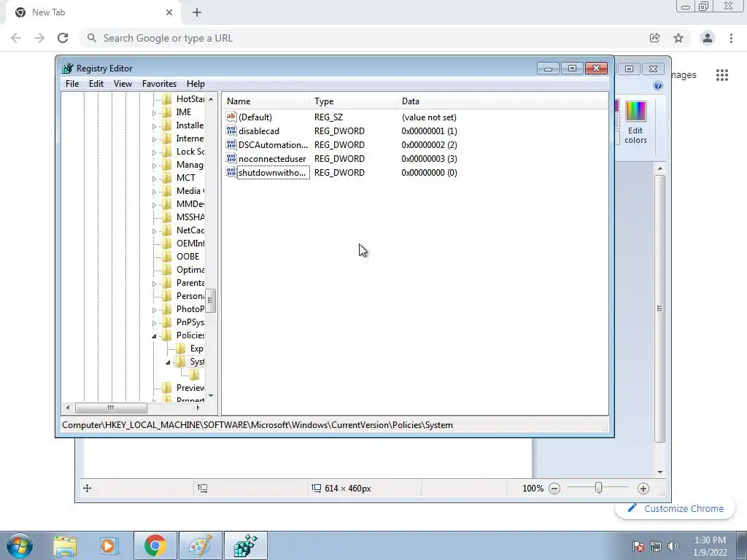747x560 pixels.
Task: Click the volume speaker tray icon
Action: [x=673, y=546]
